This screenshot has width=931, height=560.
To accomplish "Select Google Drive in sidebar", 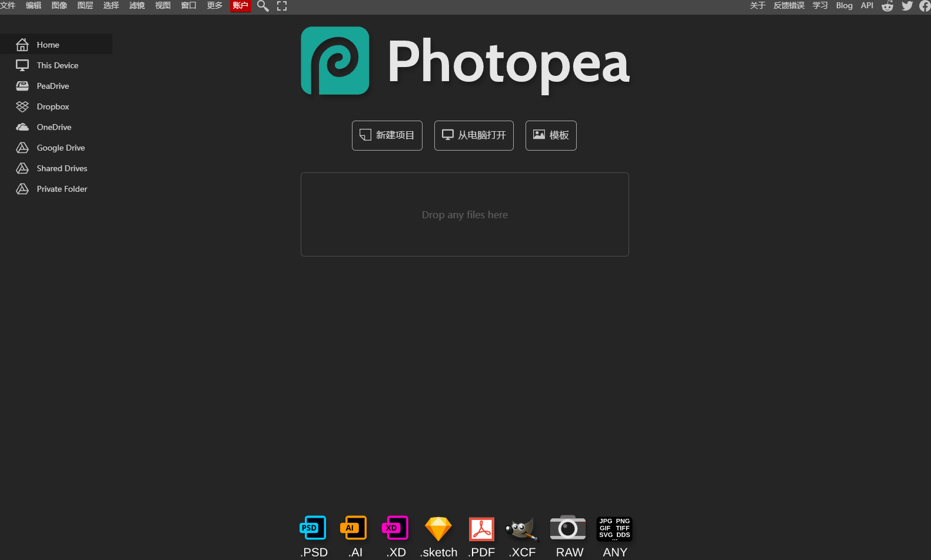I will [x=61, y=148].
